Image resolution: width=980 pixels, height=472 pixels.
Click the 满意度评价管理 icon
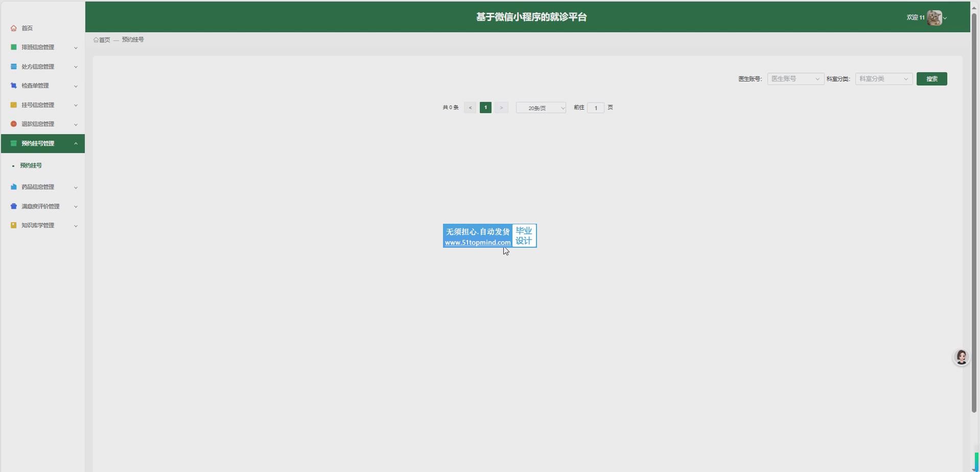pos(14,206)
